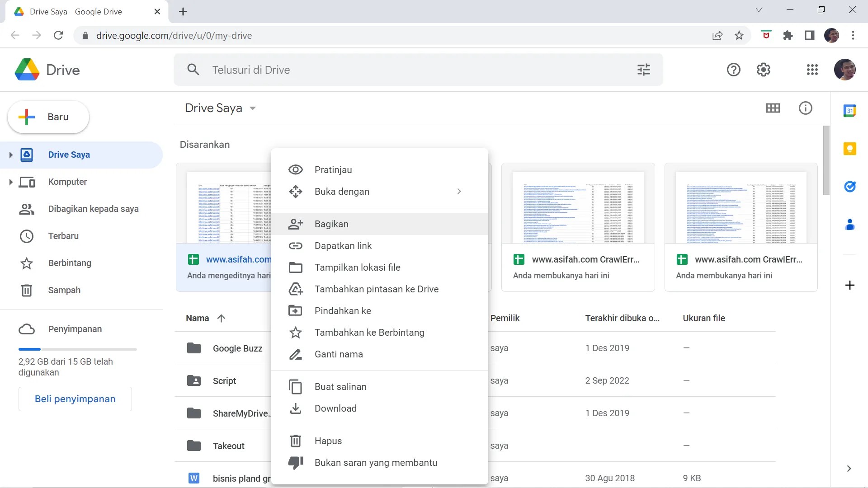Open Sampah from the sidebar

point(64,290)
